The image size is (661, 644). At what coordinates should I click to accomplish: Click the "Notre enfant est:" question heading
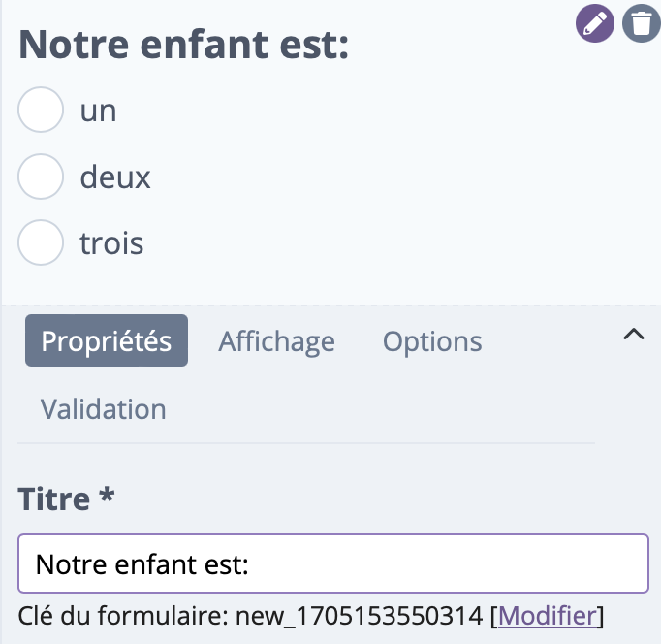pos(184,45)
